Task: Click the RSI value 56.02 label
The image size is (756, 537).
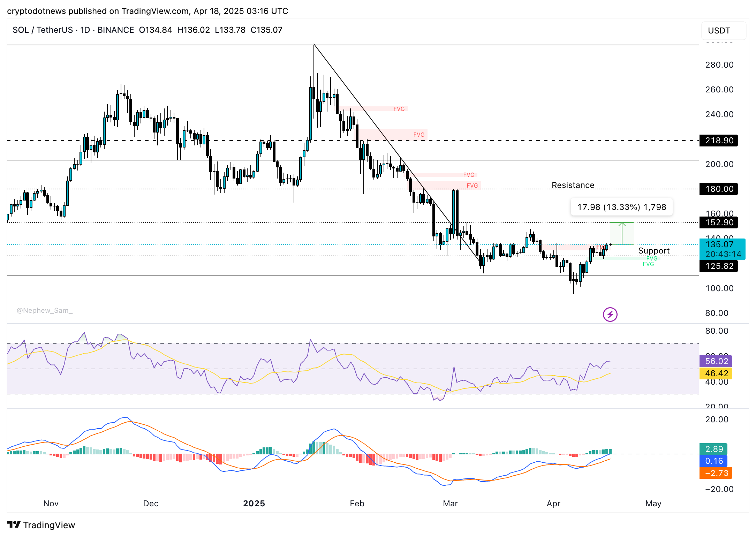Action: (x=716, y=361)
